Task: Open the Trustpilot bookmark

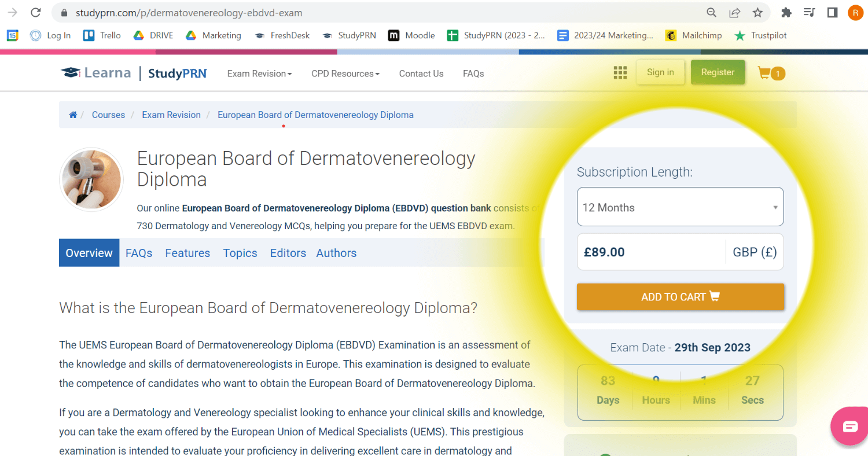Action: click(x=761, y=35)
